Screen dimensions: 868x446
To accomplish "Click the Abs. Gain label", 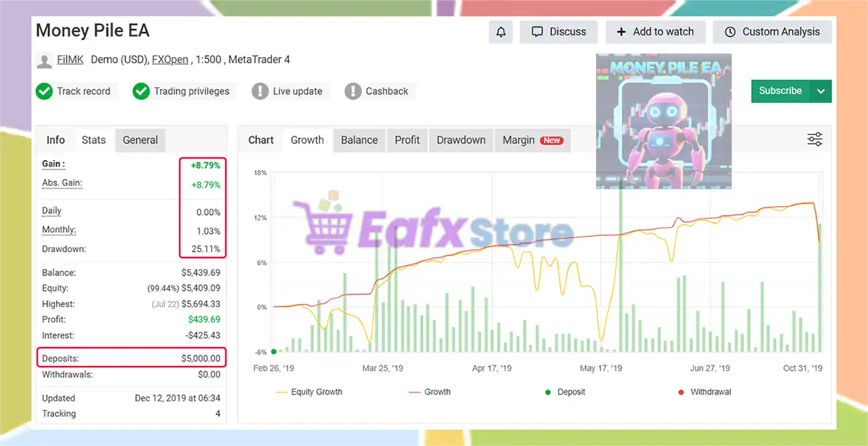I will point(62,183).
